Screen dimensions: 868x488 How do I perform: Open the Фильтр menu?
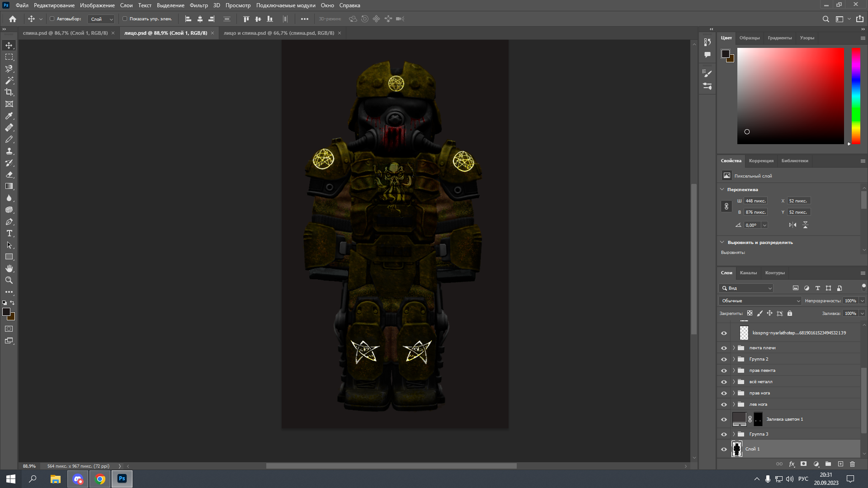click(x=198, y=5)
